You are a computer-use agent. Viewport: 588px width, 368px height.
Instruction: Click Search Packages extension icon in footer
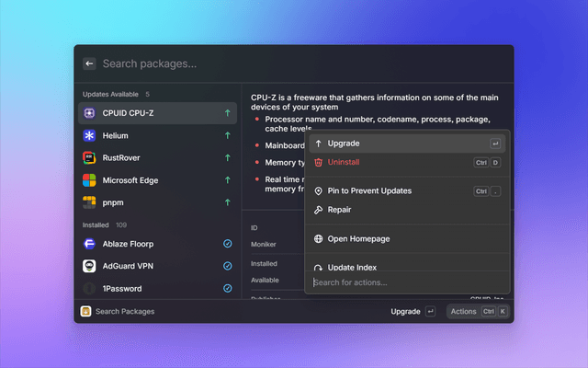point(85,311)
